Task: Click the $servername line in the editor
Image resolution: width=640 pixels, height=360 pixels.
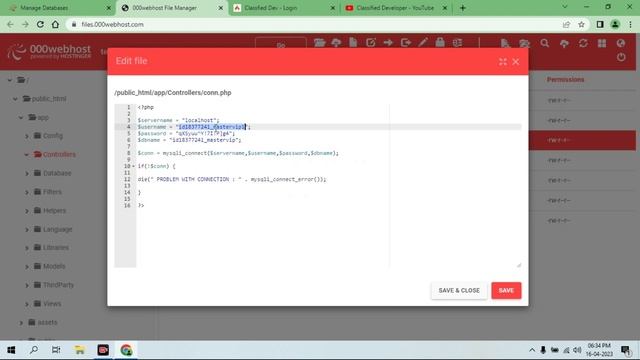Action: (x=178, y=120)
